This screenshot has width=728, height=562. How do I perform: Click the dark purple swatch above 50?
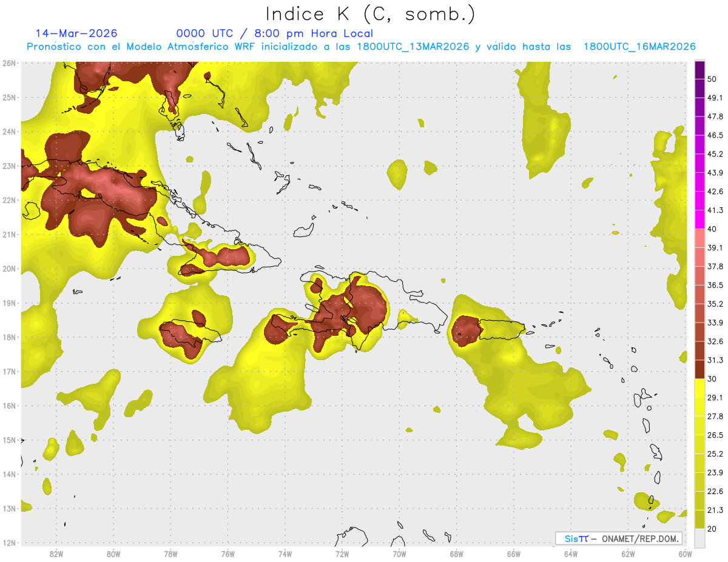click(699, 70)
